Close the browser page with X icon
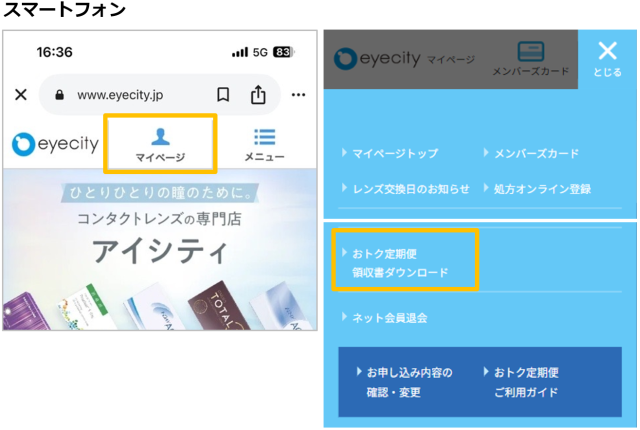640x430 pixels. point(21,95)
